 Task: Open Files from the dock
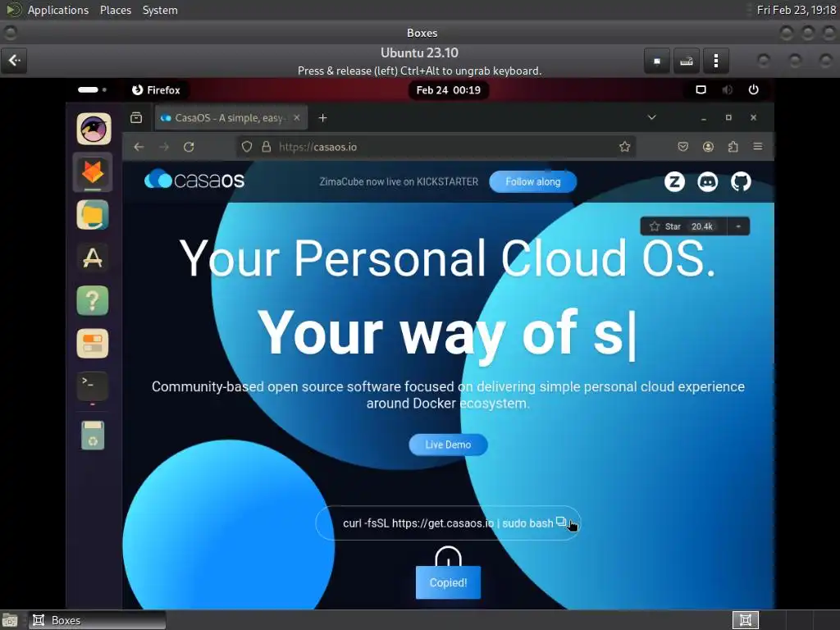93,215
